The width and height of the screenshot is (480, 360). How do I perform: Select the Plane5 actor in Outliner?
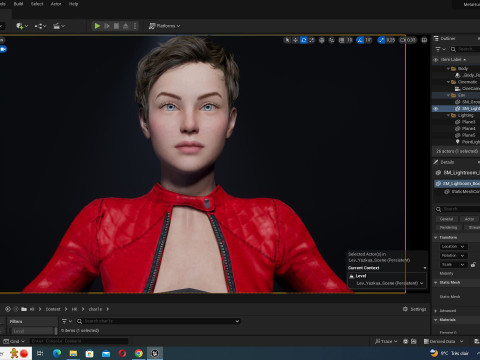(465, 135)
